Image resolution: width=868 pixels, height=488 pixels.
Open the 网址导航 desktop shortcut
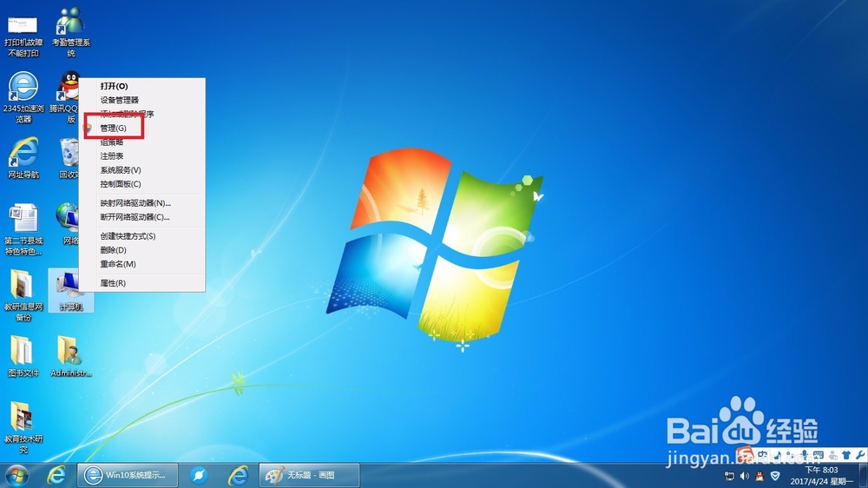[x=23, y=158]
